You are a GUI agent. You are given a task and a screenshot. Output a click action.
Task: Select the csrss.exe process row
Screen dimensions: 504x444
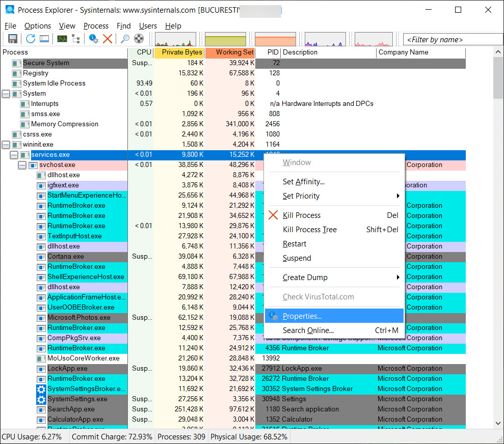tap(233, 134)
